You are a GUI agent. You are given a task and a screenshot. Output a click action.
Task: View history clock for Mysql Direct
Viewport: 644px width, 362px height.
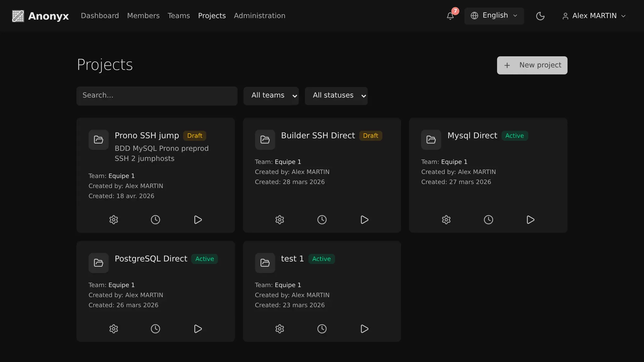click(488, 220)
